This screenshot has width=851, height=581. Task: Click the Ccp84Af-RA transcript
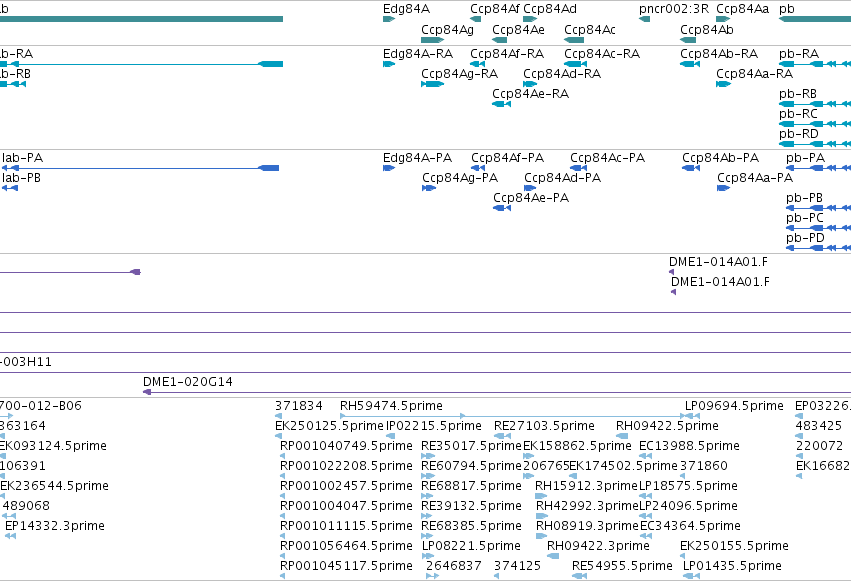tap(478, 64)
